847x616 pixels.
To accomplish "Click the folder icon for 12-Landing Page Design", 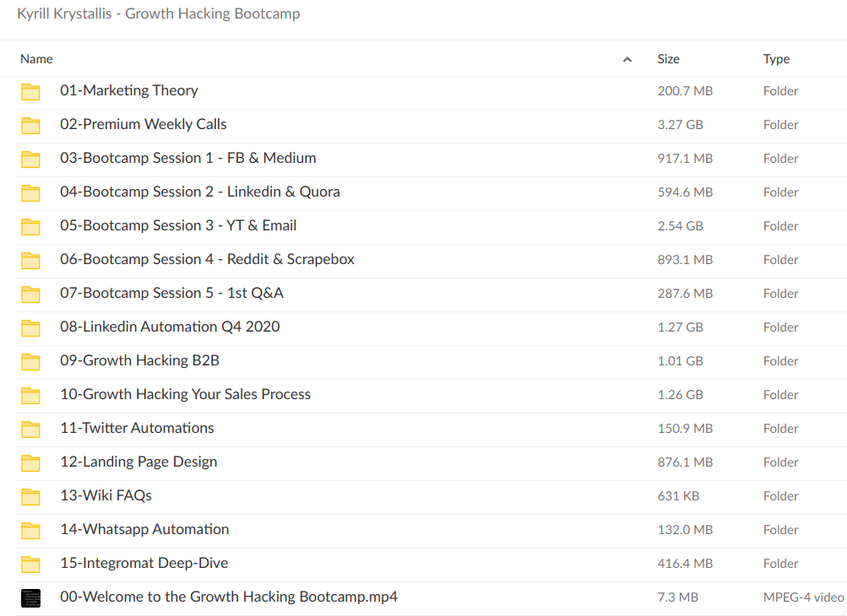I will point(31,462).
